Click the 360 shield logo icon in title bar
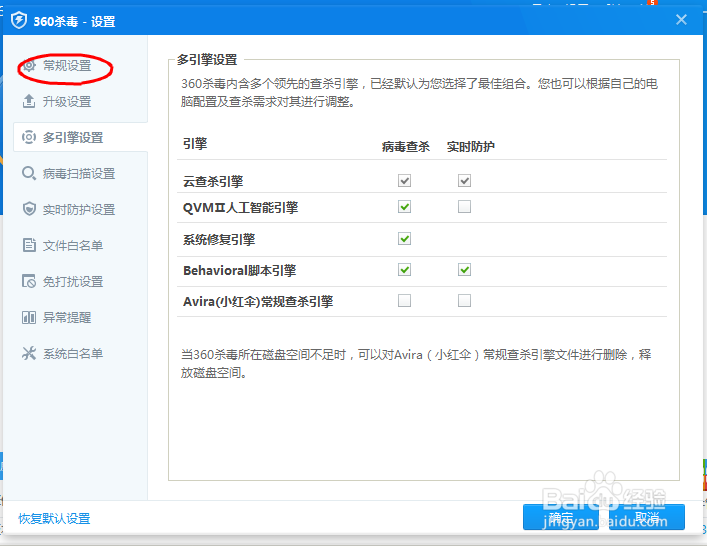This screenshot has height=546, width=707. (x=19, y=20)
